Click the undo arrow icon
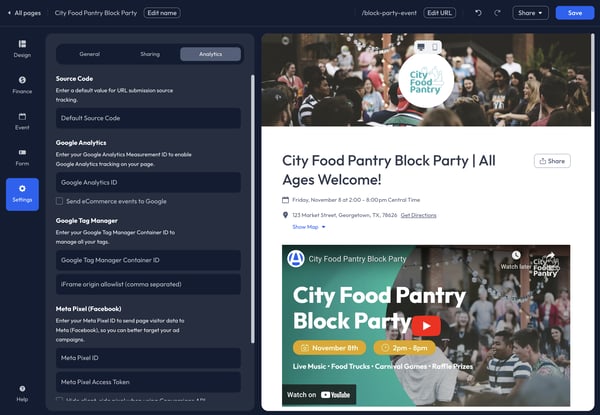The image size is (600, 415). coord(478,13)
